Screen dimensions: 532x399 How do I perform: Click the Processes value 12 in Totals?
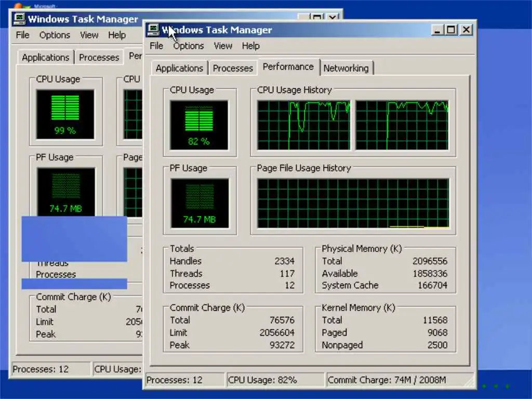point(290,285)
